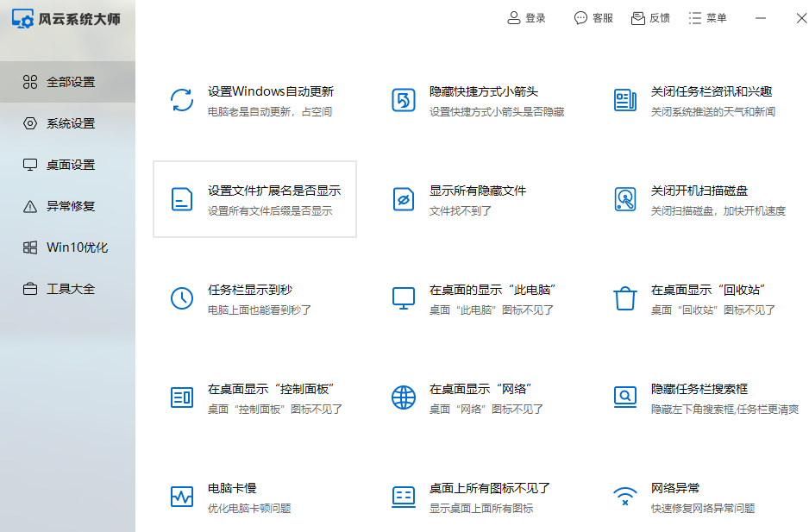
Task: Open 关闭开机扫描磁盘 setting
Action: coord(699,191)
